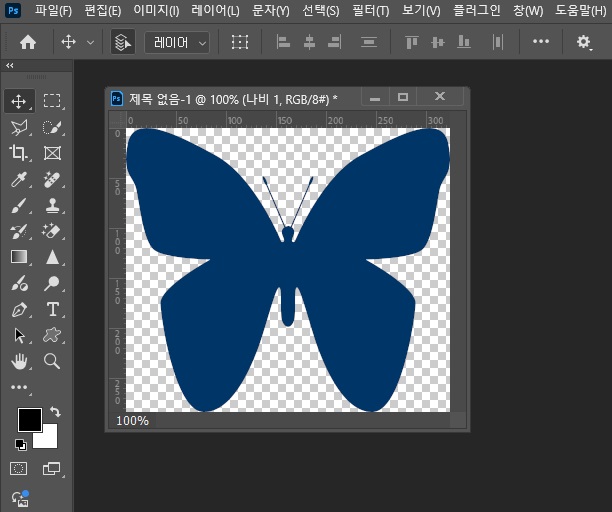Click the generative AI icon below Quick Mask
Screen dimensions: 612x512
point(20,498)
